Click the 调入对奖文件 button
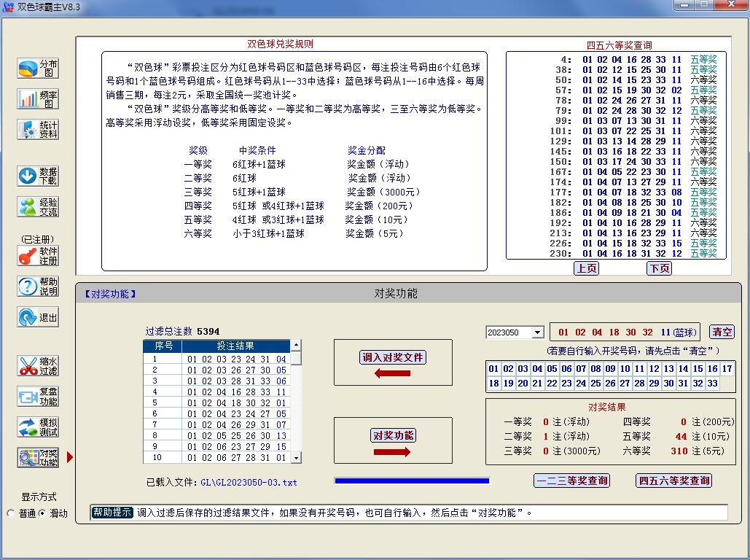Viewport: 750px width, 560px height. click(394, 357)
